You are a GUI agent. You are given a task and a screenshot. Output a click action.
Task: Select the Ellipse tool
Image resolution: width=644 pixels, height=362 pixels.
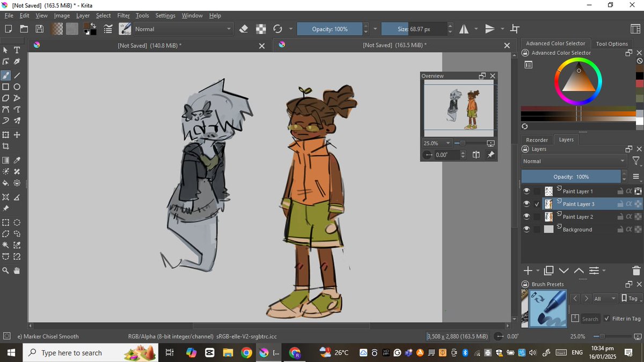[17, 86]
